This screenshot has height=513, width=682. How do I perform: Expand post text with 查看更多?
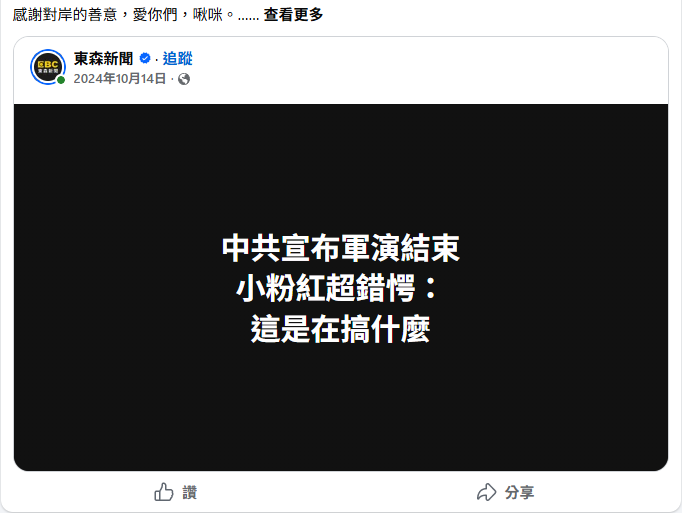pos(293,15)
